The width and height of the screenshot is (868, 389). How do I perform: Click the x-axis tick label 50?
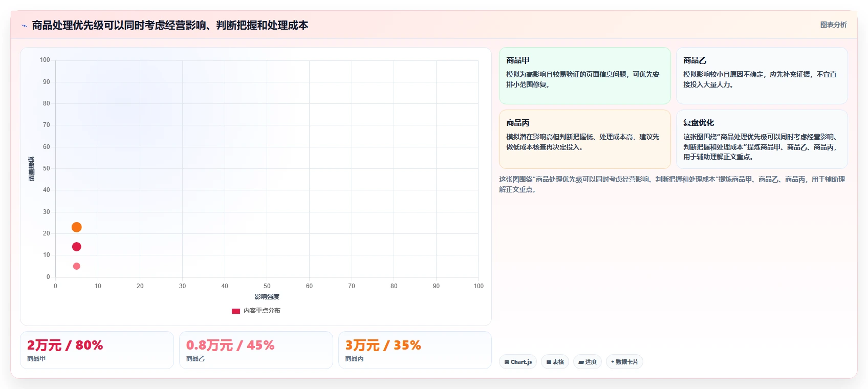click(267, 286)
